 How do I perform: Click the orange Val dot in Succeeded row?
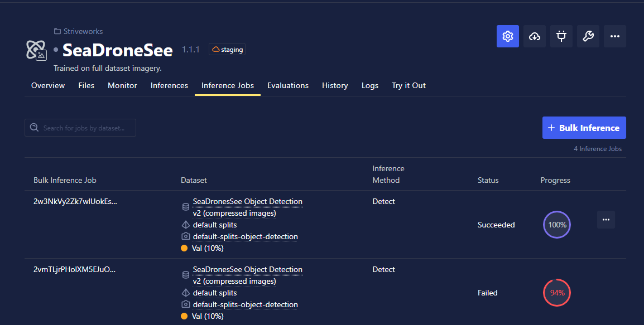pyautogui.click(x=184, y=248)
